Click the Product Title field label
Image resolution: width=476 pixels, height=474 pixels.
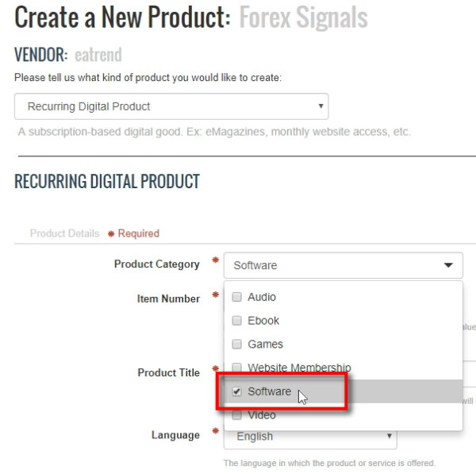(x=168, y=372)
